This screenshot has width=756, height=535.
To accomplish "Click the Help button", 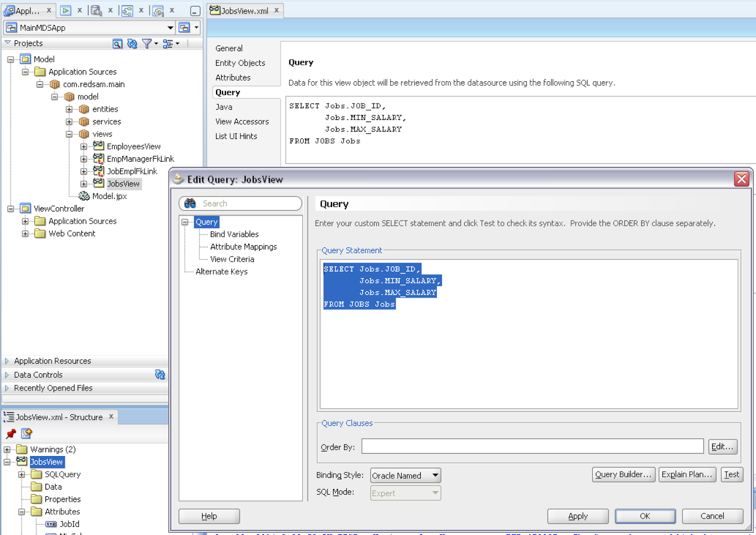I will (209, 516).
